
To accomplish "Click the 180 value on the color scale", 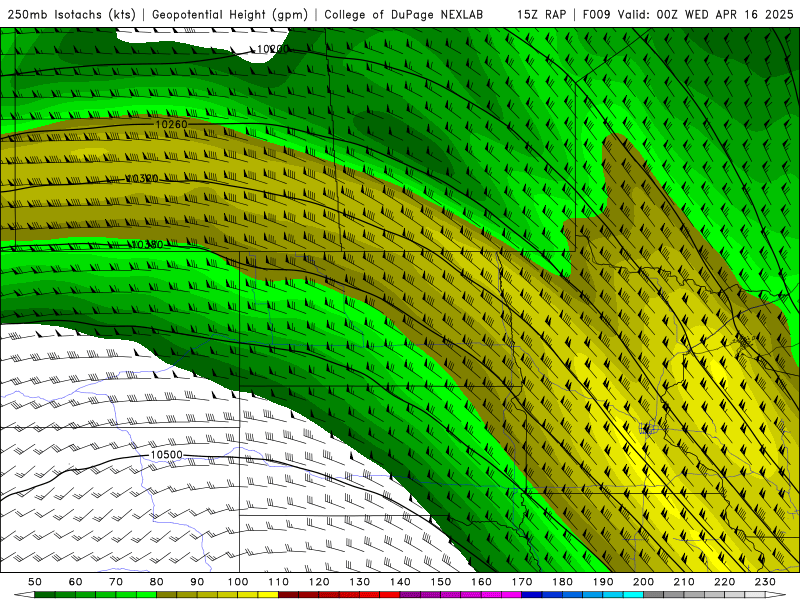I will [562, 582].
